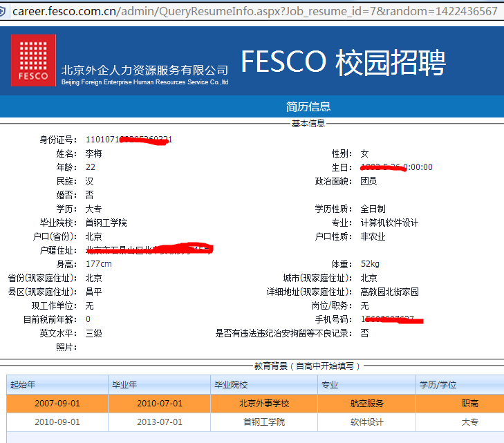Click English level value '三级'
Viewport: 504px width, 443px height.
(x=93, y=333)
